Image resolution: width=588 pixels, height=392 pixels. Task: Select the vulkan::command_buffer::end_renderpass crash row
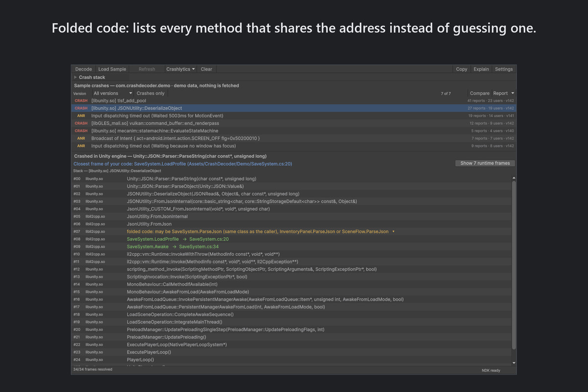294,123
